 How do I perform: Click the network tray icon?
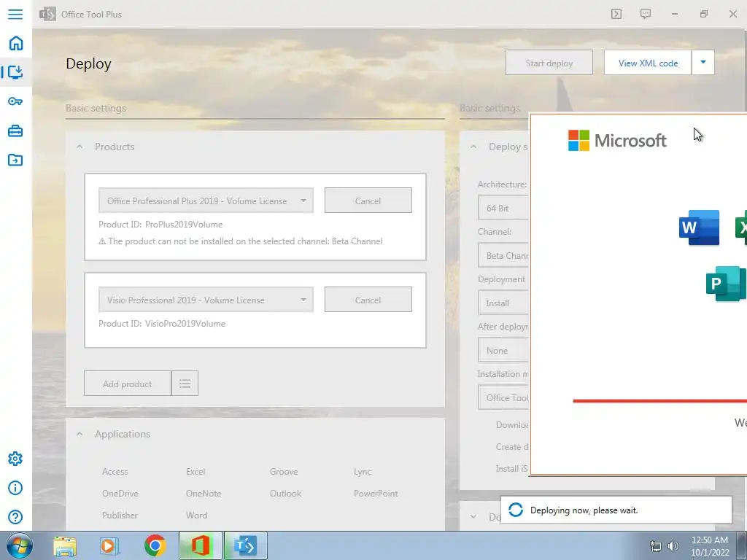[656, 546]
